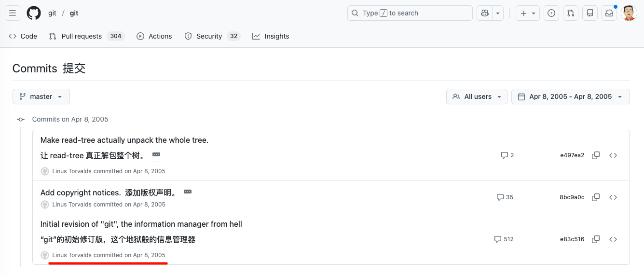Copy full SHA for commit e83c516

coord(596,239)
